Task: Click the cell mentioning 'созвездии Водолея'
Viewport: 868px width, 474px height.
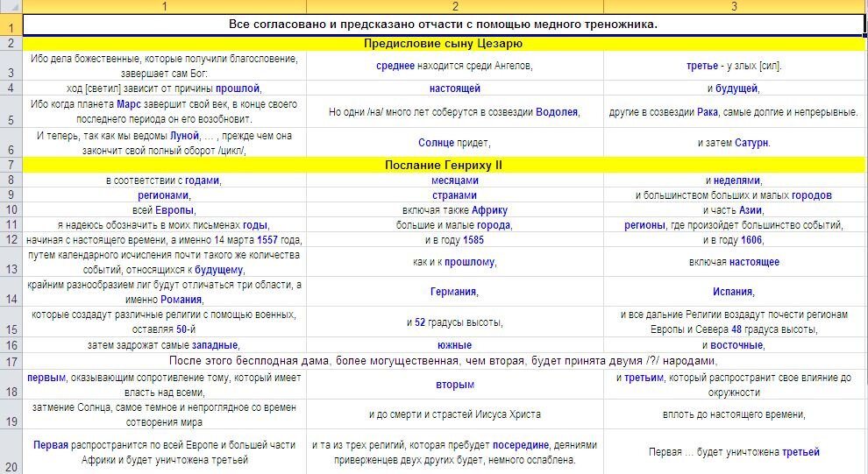Action: (455, 112)
